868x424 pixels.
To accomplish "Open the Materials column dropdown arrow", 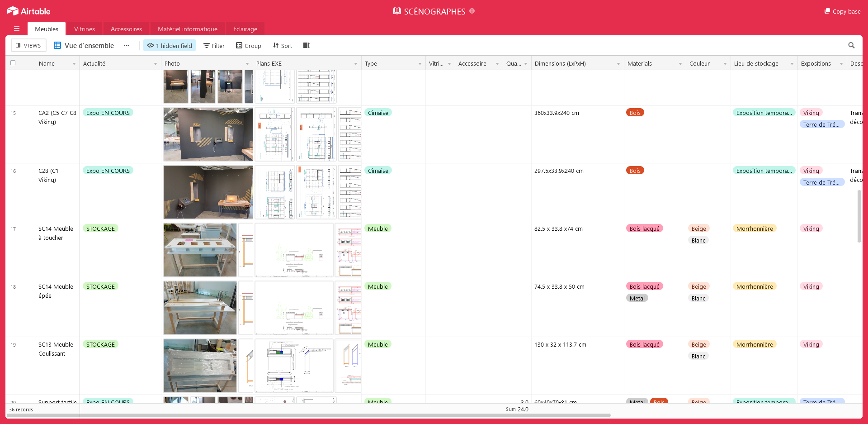I will tap(680, 64).
